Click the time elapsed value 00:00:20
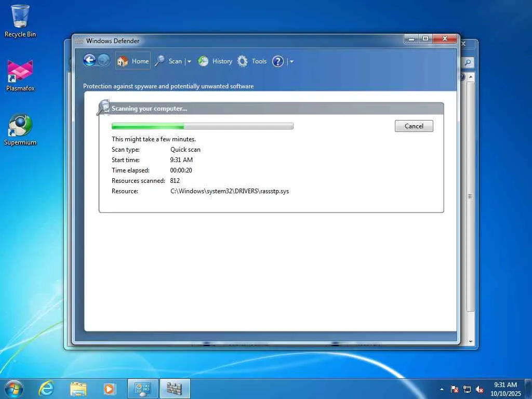Image resolution: width=532 pixels, height=399 pixels. pyautogui.click(x=181, y=170)
